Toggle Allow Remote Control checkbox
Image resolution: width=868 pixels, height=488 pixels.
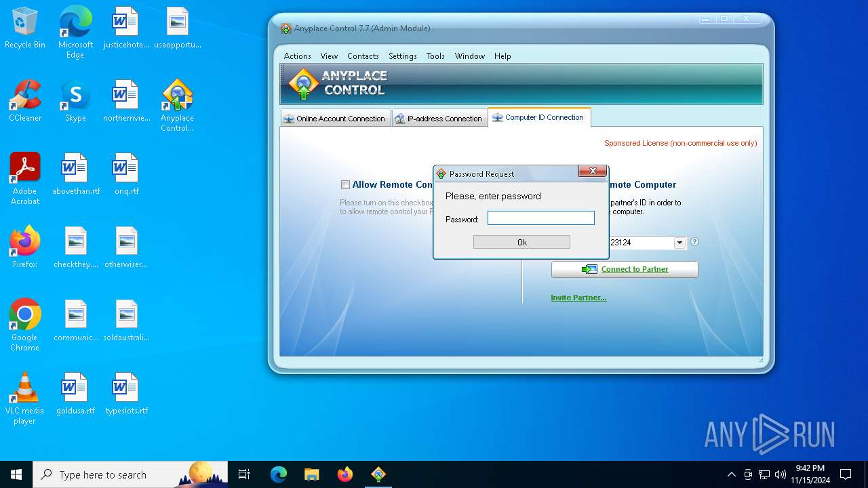pos(346,184)
